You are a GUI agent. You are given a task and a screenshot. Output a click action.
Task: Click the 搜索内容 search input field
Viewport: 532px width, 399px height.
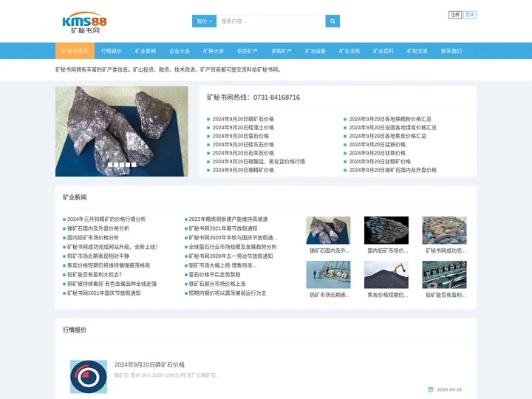point(270,21)
